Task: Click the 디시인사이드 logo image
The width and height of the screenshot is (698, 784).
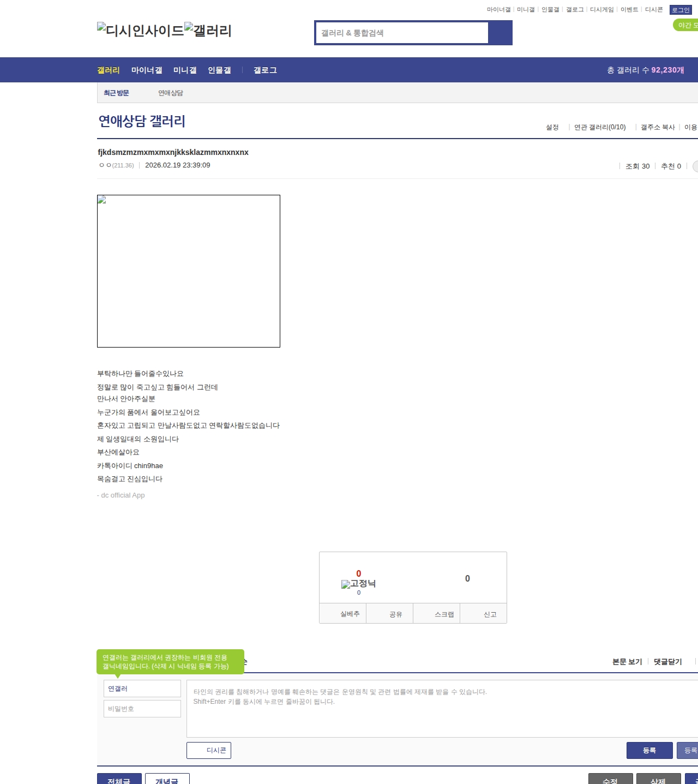Action: 141,31
